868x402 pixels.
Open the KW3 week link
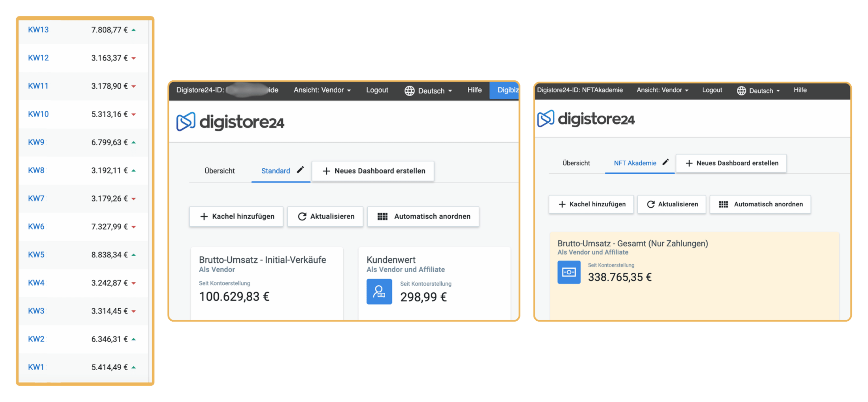pos(36,311)
